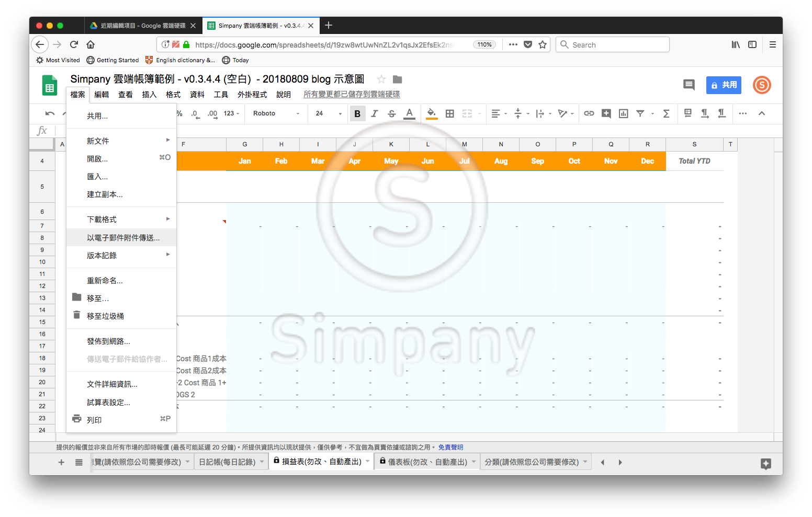This screenshot has width=812, height=517.
Task: Click the cell borders icon
Action: 449,114
